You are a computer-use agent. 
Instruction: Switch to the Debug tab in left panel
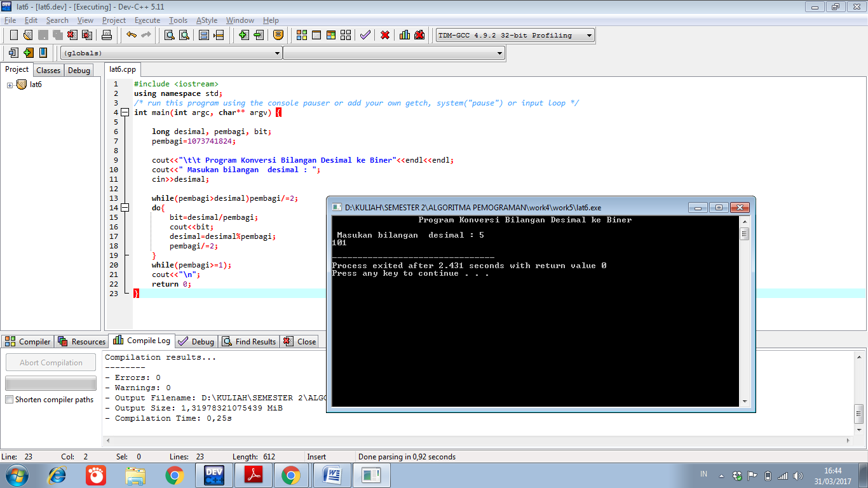(79, 71)
